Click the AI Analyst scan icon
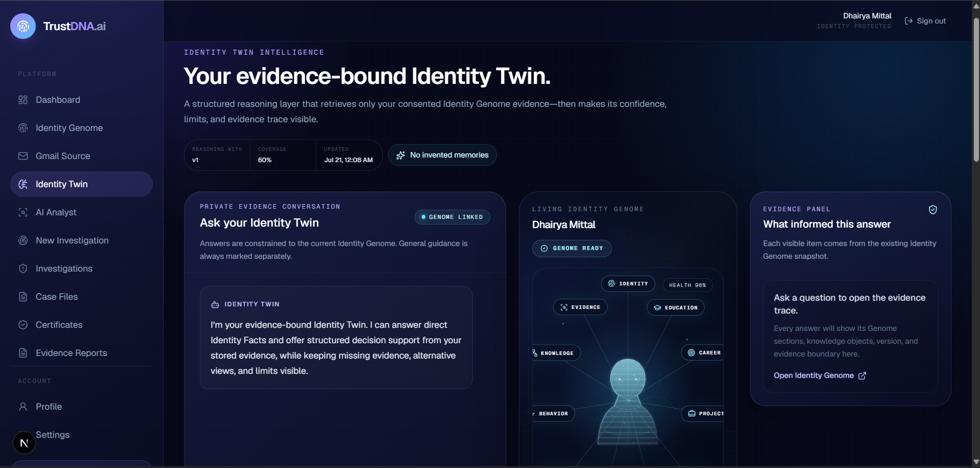This screenshot has height=468, width=980. (x=23, y=212)
